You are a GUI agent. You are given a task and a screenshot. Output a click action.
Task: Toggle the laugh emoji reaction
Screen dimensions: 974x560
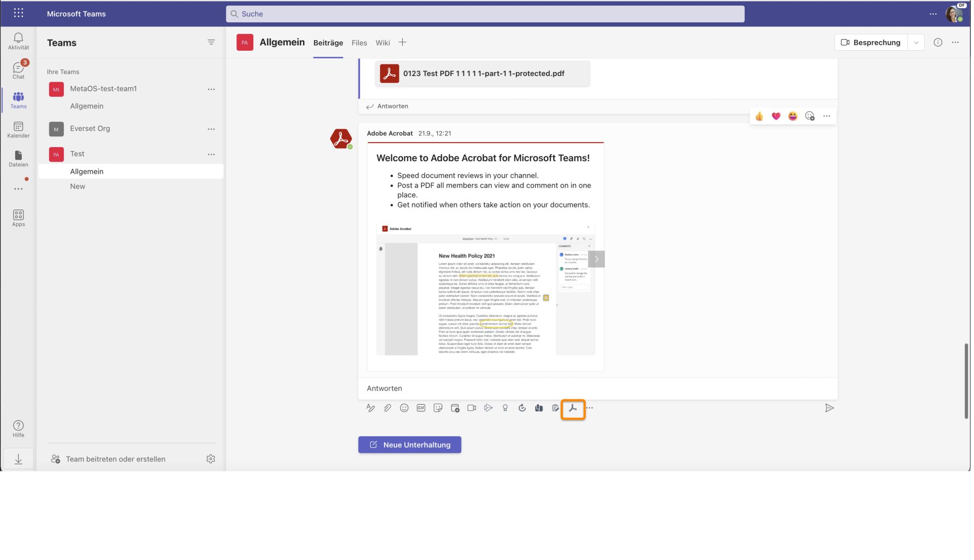click(x=791, y=116)
